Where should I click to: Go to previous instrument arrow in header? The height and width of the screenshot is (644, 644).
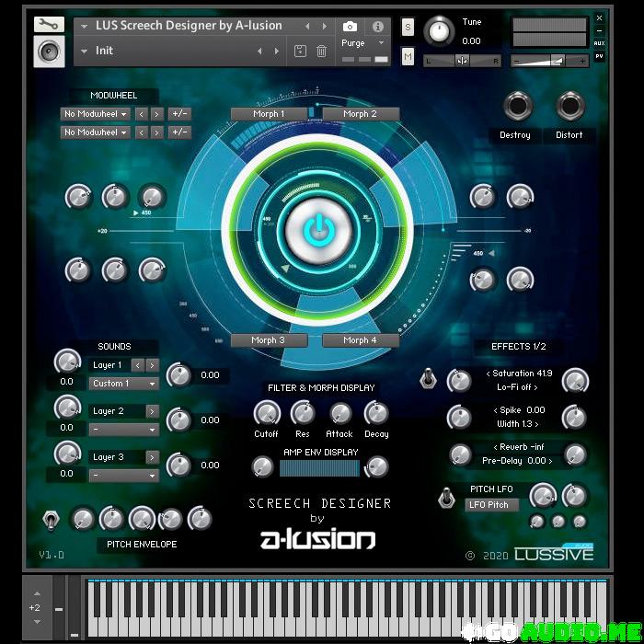tap(307, 27)
